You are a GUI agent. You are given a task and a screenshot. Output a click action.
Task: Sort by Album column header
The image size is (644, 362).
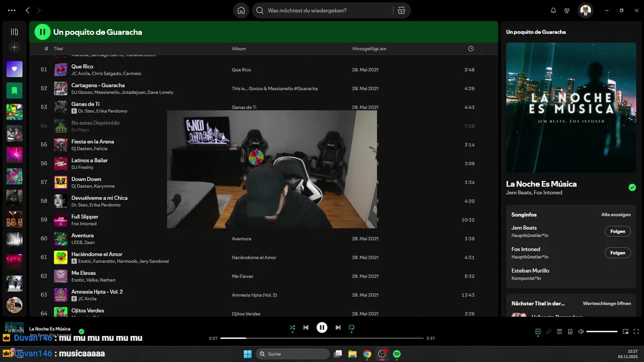[238, 49]
